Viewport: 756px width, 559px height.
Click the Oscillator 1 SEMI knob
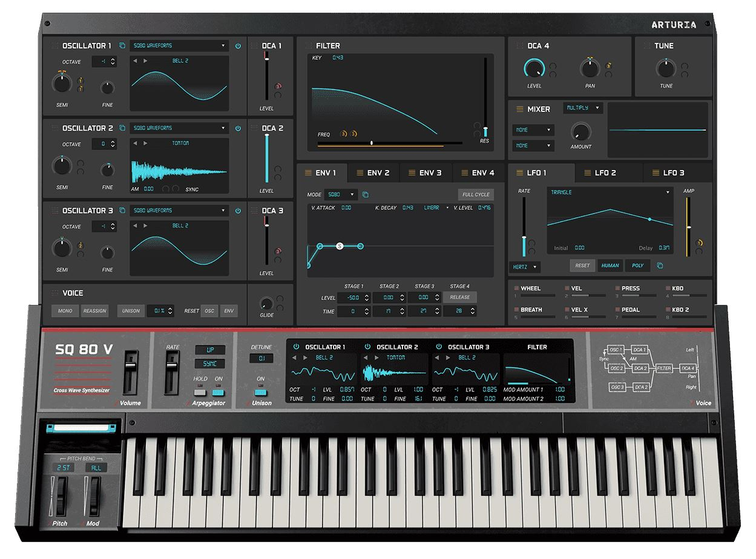(61, 82)
